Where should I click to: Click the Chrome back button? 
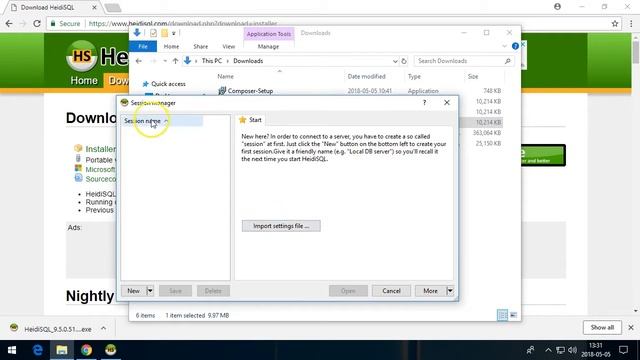9,24
